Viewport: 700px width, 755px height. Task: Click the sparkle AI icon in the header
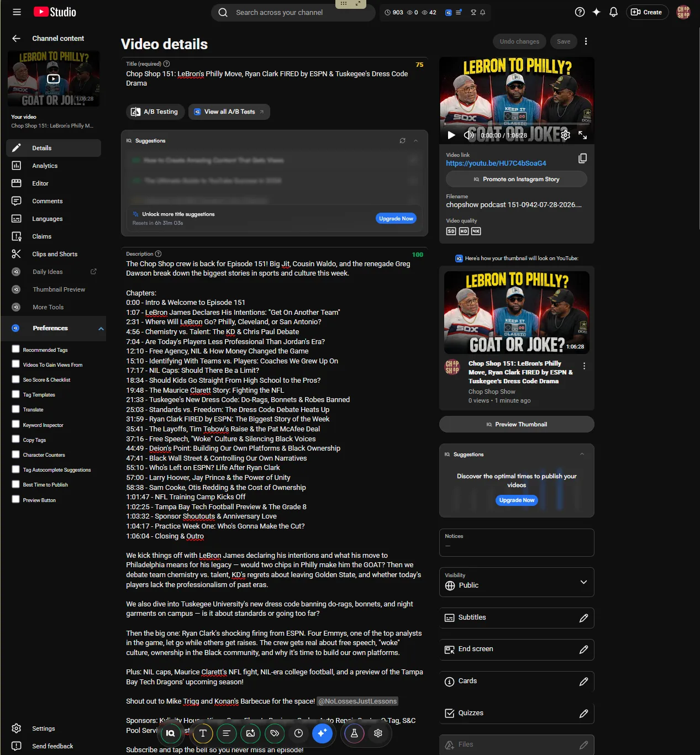596,12
